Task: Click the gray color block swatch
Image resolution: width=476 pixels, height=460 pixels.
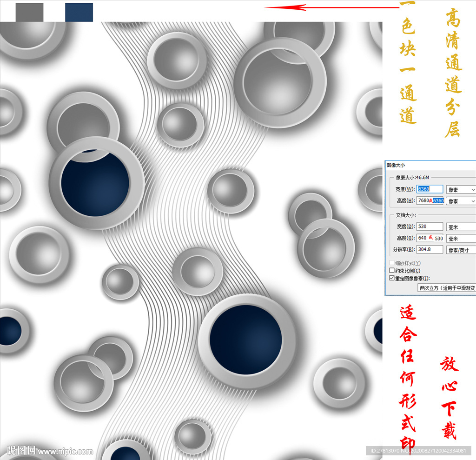Action: tap(29, 13)
